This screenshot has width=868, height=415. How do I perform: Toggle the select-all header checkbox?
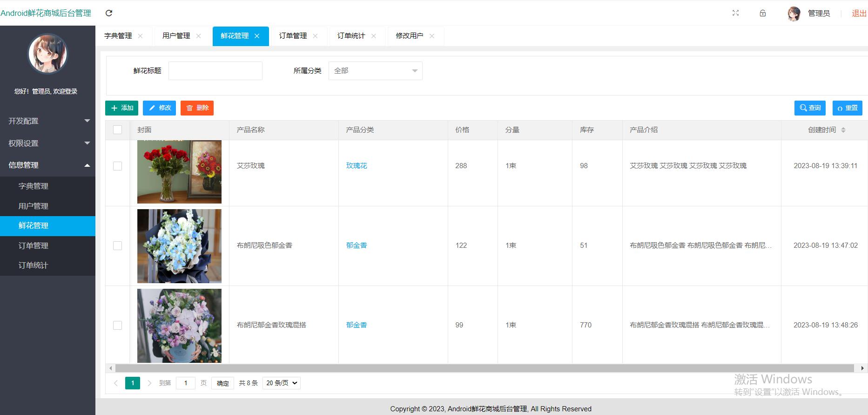click(x=118, y=130)
